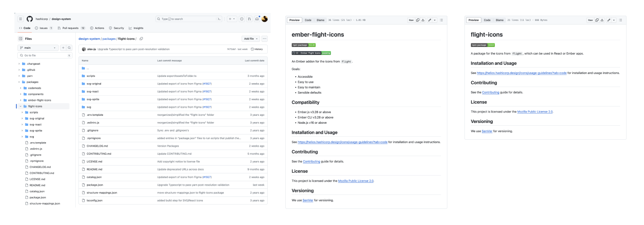Open edit options dropdown in ember-flight-icons README
Viewport: 644px width, 225px height.
point(435,20)
